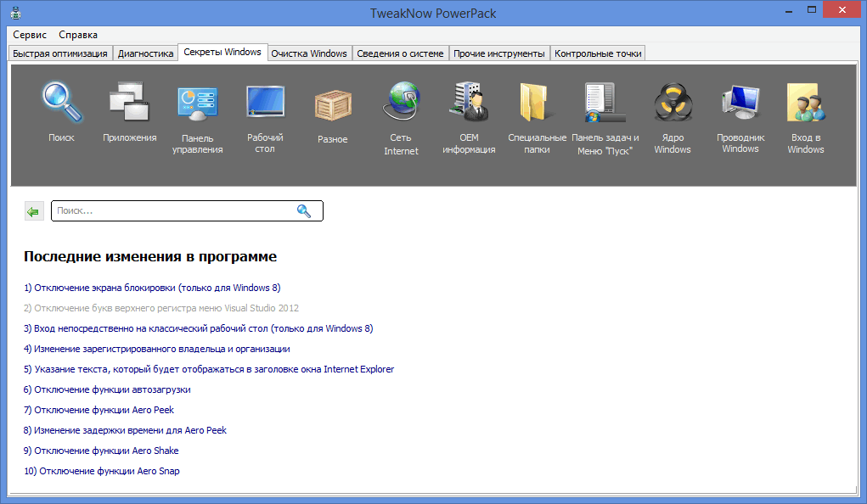867x504 pixels.
Task: Open the Сеть Internet globe icon
Action: pyautogui.click(x=401, y=101)
